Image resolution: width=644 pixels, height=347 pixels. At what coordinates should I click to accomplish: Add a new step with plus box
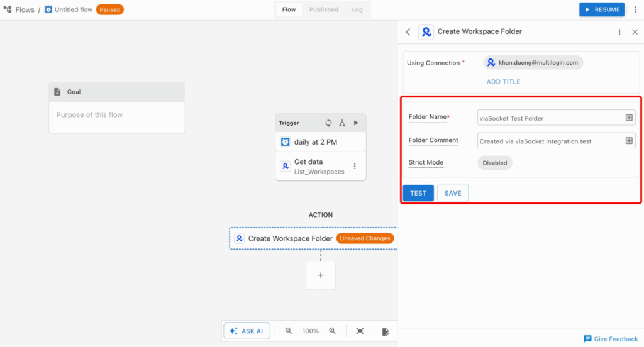coord(321,275)
